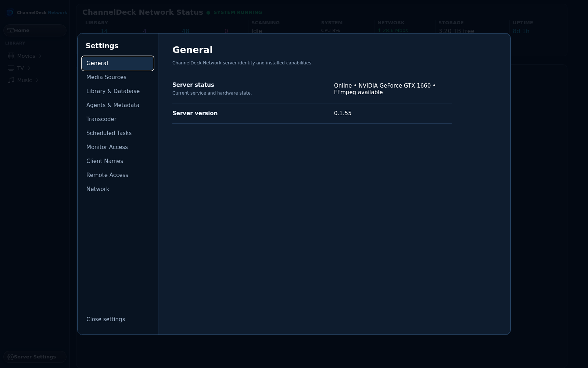The width and height of the screenshot is (588, 368).
Task: Click the ChannelDeck logo icon
Action: pyautogui.click(x=10, y=13)
